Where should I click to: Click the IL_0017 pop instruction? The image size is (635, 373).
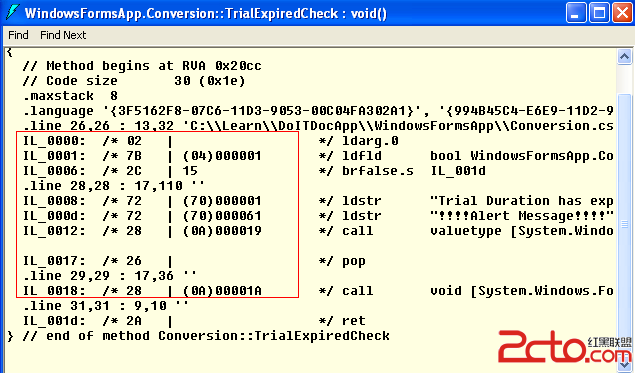(x=194, y=261)
